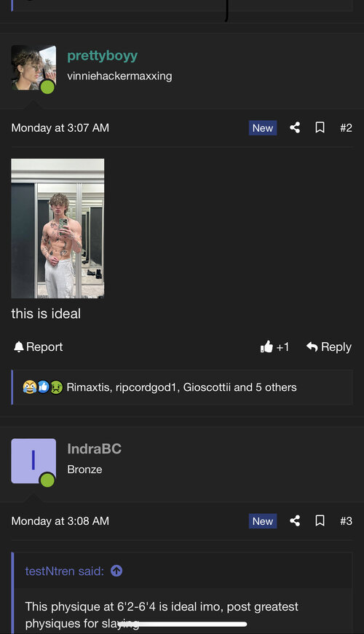
Task: Open post #2 permalink number
Action: [x=346, y=128]
